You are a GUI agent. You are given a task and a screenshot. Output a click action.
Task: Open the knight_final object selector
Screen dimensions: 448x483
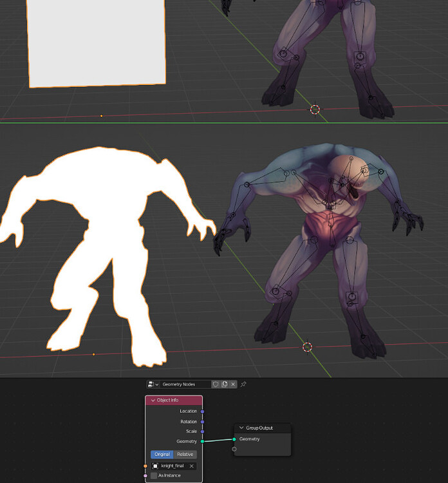click(170, 466)
